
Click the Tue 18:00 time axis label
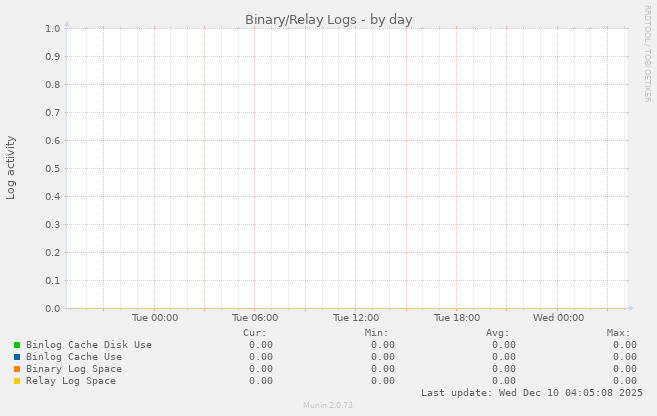point(457,318)
